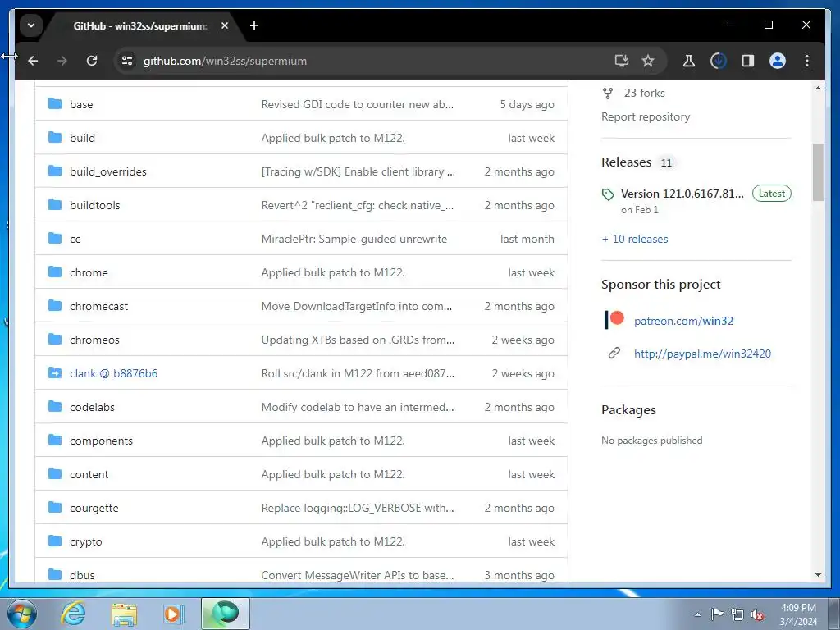Open the build folder

pos(83,138)
